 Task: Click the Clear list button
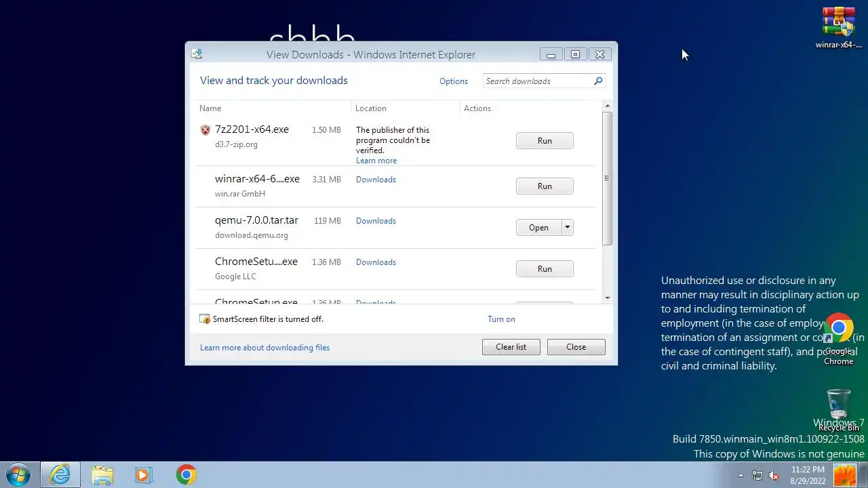tap(511, 347)
